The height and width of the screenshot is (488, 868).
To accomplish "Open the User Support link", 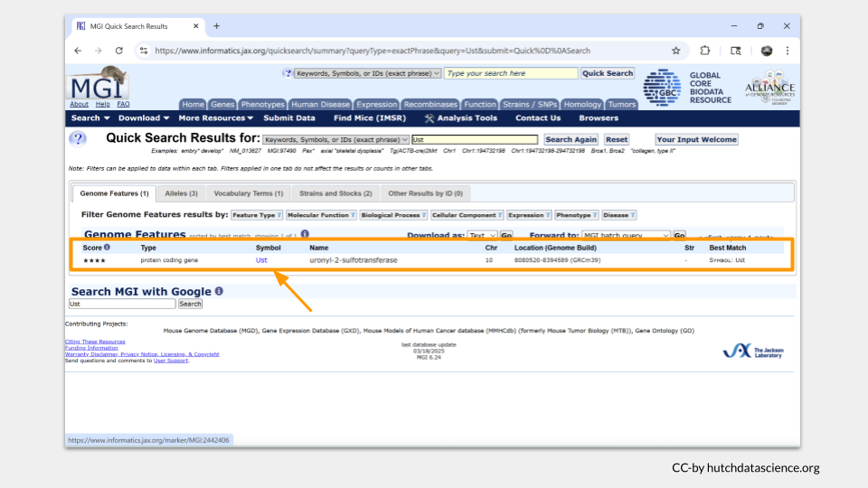I will point(171,361).
